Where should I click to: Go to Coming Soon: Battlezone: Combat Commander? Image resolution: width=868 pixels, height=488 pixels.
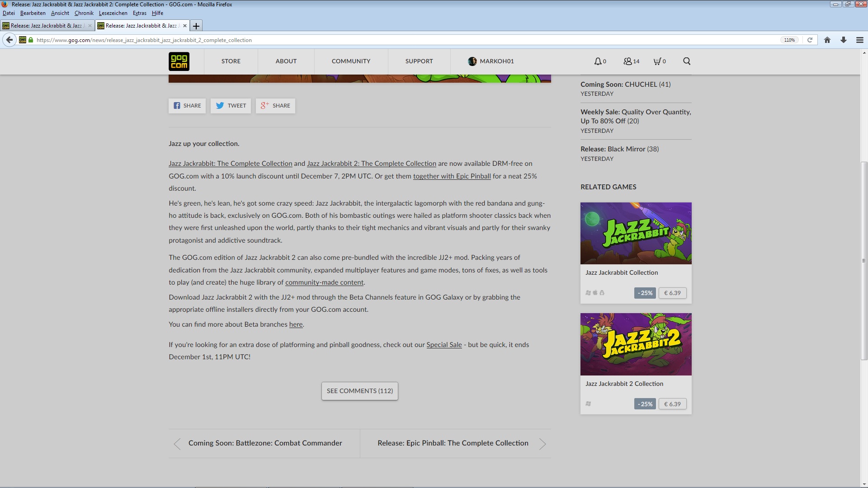(x=265, y=443)
